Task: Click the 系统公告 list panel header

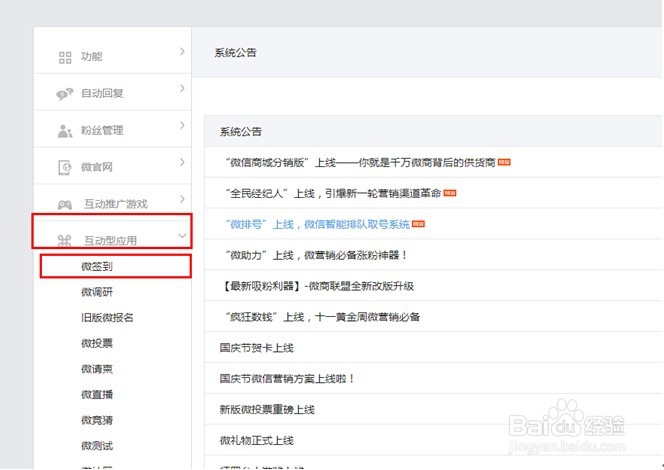Action: pos(433,131)
